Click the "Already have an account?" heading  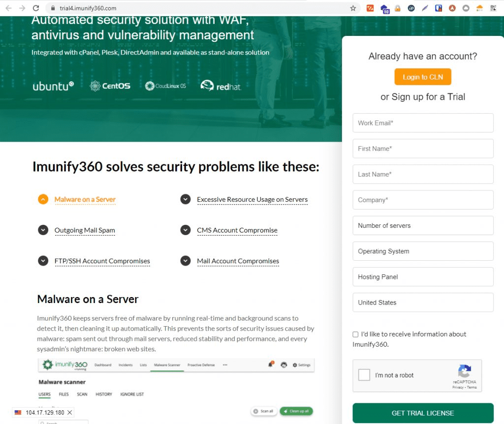click(x=423, y=56)
